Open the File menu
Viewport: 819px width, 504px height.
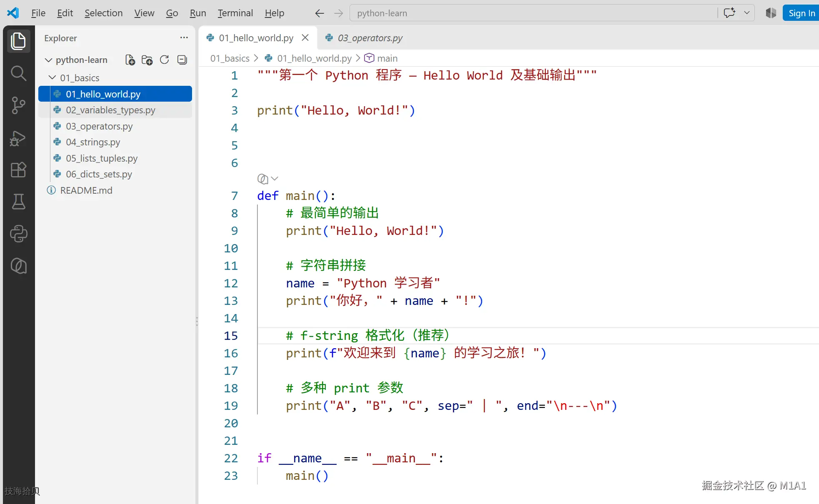pyautogui.click(x=38, y=13)
